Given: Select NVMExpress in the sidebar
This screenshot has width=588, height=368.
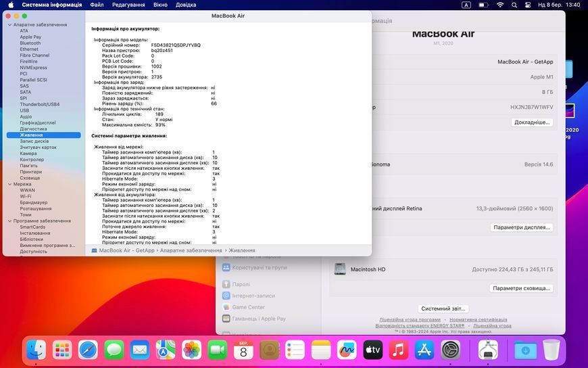Looking at the screenshot, I should (33, 68).
